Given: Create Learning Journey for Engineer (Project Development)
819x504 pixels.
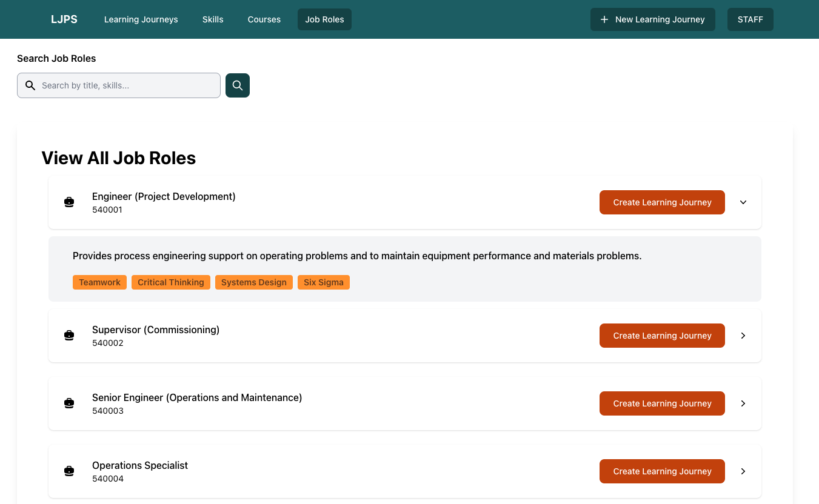Looking at the screenshot, I should click(x=662, y=202).
